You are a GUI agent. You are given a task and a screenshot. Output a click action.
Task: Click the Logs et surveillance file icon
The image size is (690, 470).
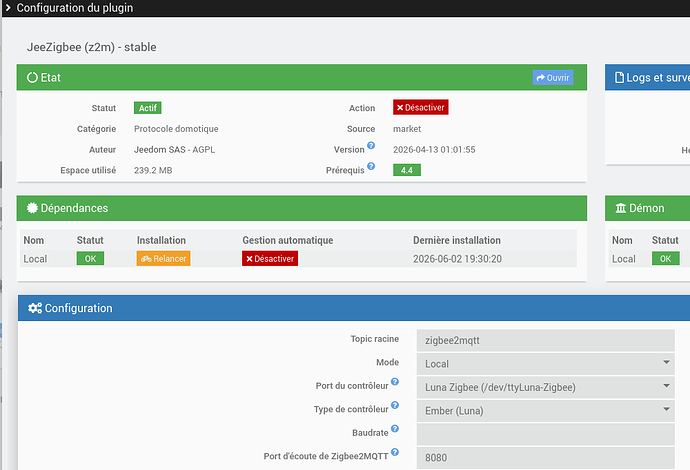coord(619,77)
